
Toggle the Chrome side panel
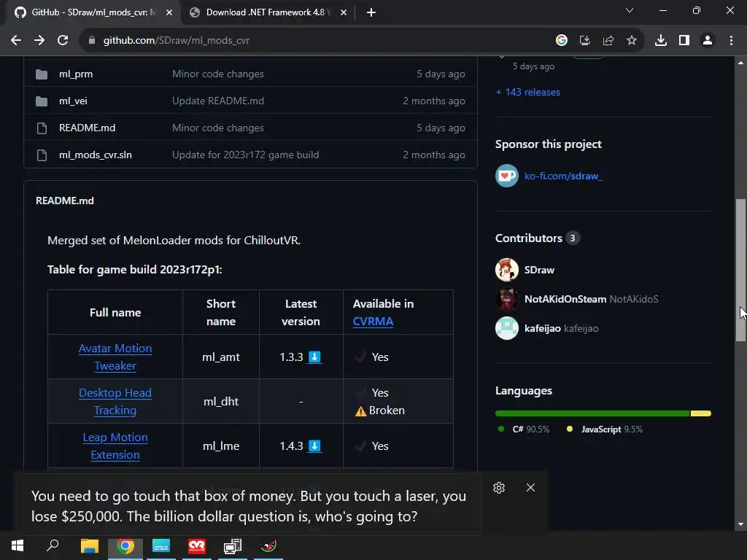click(x=684, y=41)
